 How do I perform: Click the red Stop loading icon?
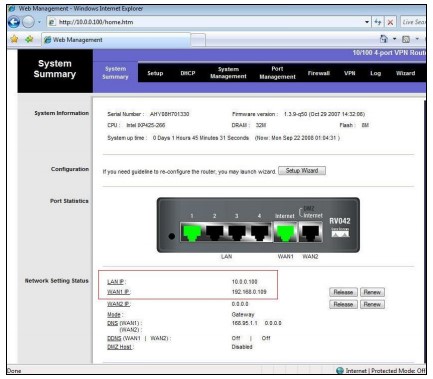pyautogui.click(x=390, y=22)
